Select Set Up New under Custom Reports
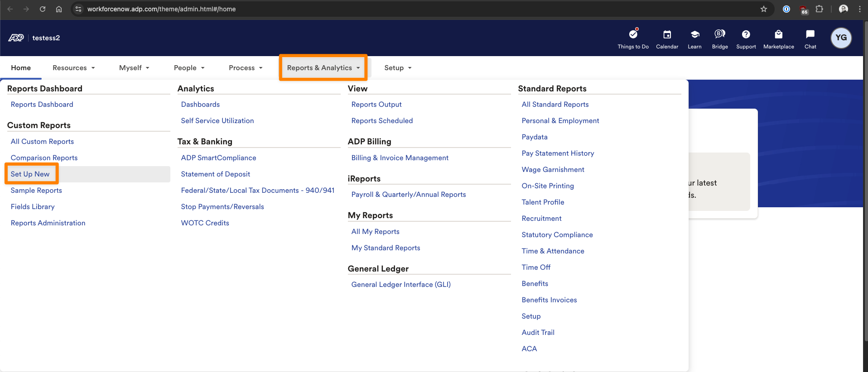This screenshot has height=372, width=868. click(x=30, y=174)
